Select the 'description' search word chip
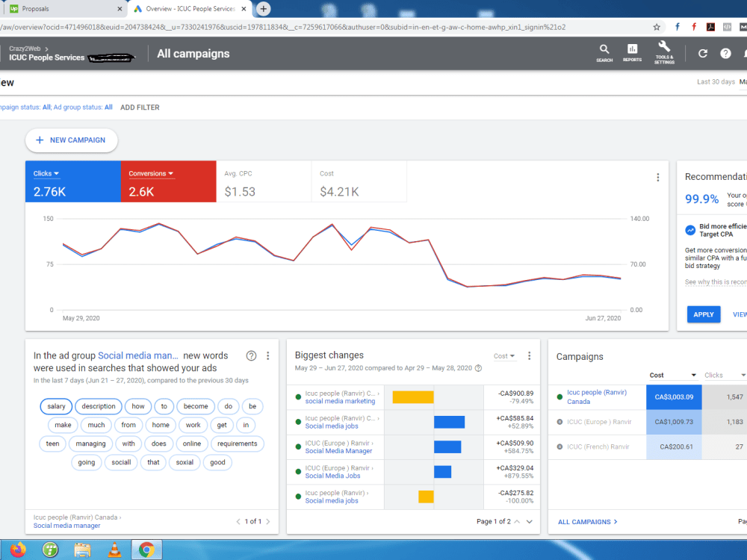 [x=98, y=406]
